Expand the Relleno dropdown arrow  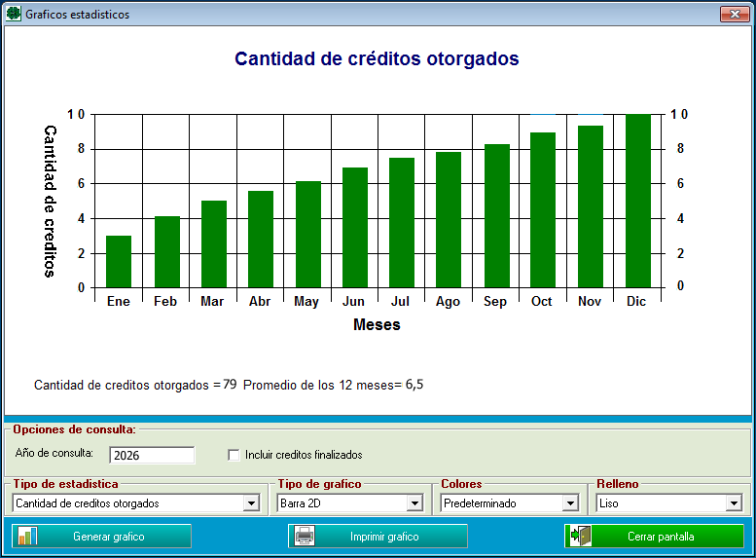734,503
